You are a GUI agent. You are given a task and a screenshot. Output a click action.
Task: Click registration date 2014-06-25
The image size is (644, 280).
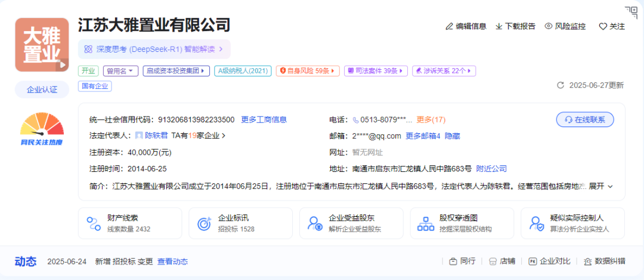point(147,168)
